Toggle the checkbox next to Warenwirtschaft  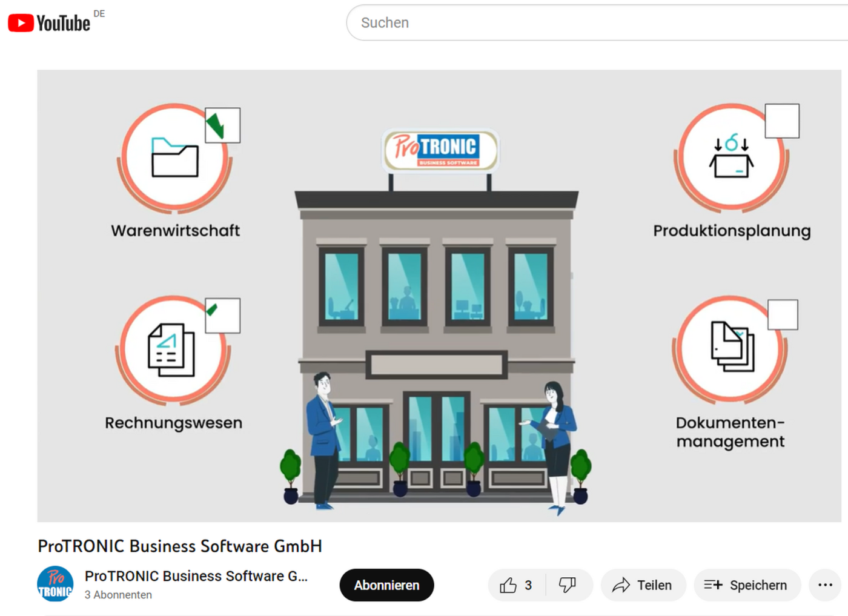222,125
